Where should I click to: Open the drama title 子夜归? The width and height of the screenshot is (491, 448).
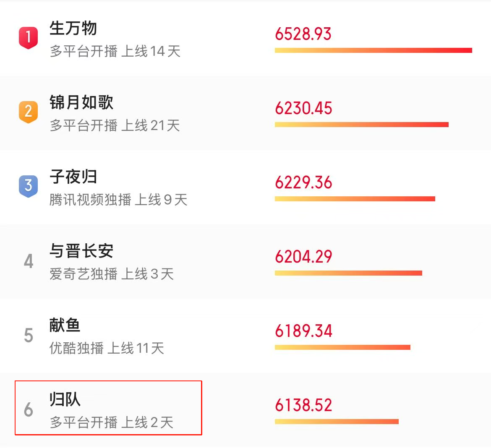73,177
